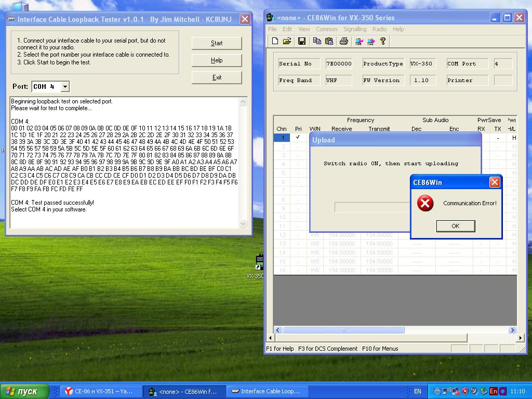Click the COM Port value field showing 4
Screen dimensions: 532x399
click(503, 63)
